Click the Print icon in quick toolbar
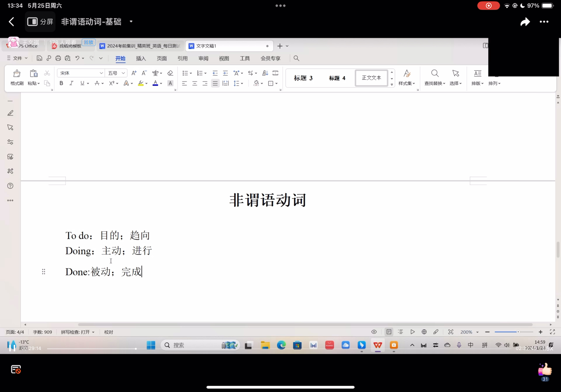Viewport: 561px width, 392px height. coord(58,58)
